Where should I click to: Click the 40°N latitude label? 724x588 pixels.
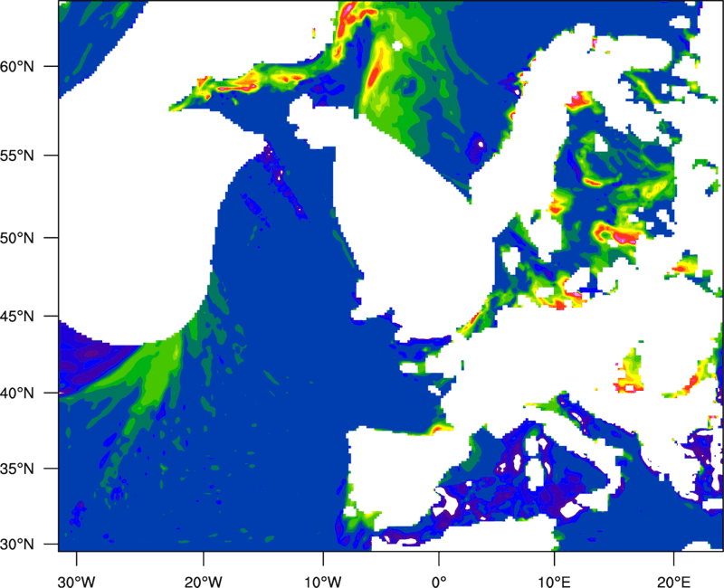pyautogui.click(x=17, y=394)
